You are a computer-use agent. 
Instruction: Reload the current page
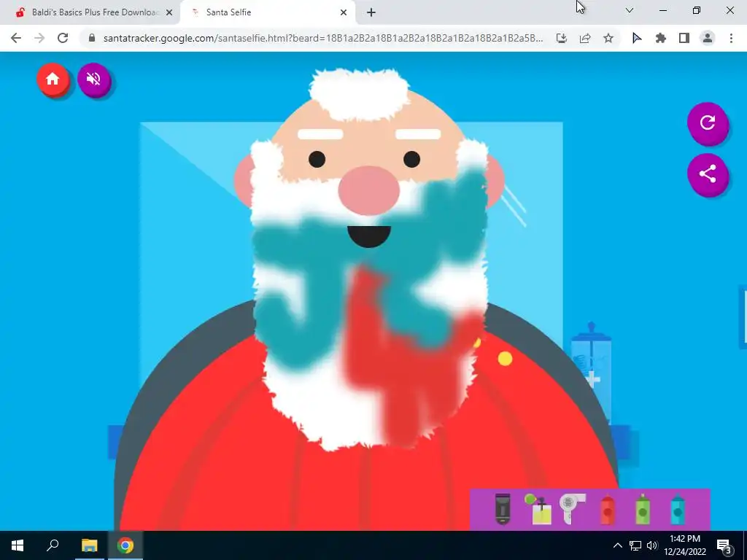tap(63, 38)
